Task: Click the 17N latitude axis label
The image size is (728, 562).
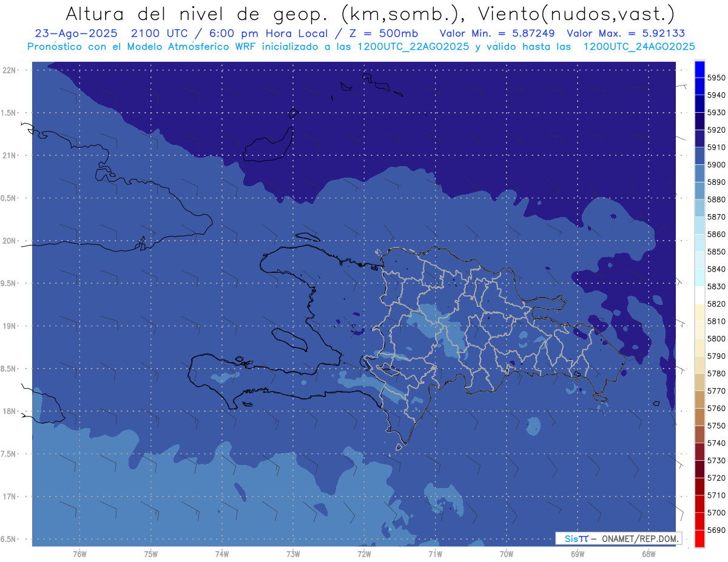Action: tap(8, 497)
